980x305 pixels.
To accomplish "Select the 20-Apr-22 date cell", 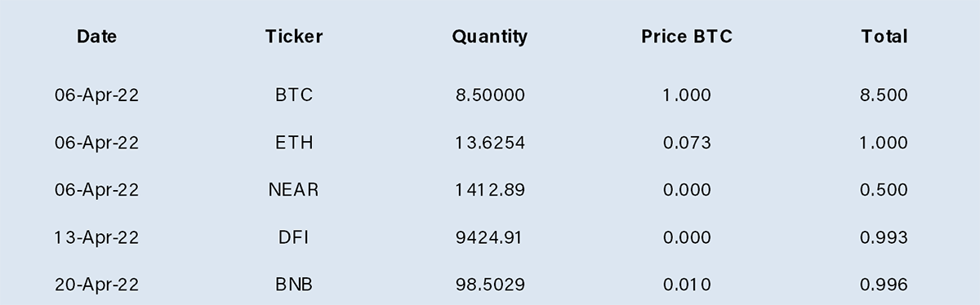I will 96,285.
